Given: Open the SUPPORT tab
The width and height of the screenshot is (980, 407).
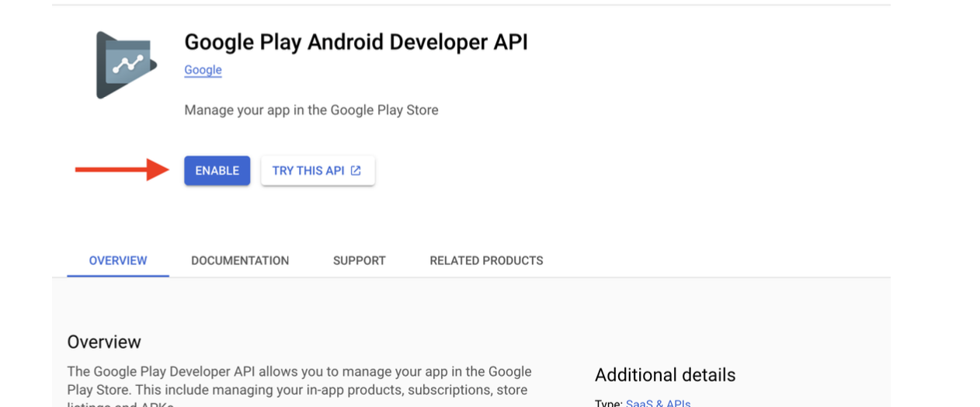Looking at the screenshot, I should coord(360,261).
